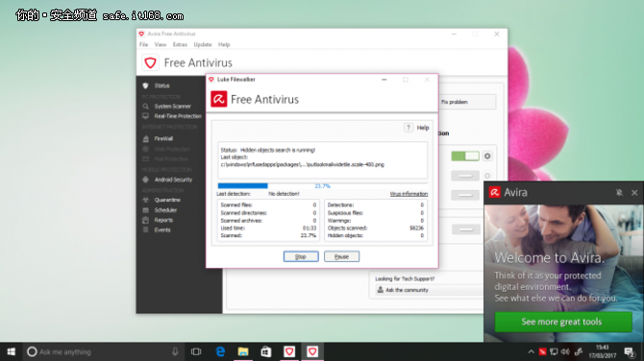The image size is (644, 361).
Task: Open the Virus information link
Action: 409,194
